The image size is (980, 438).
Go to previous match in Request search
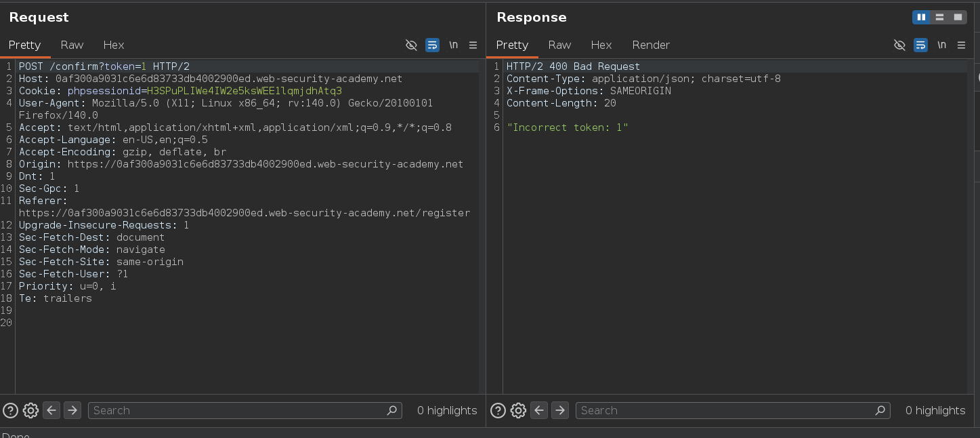tap(51, 410)
